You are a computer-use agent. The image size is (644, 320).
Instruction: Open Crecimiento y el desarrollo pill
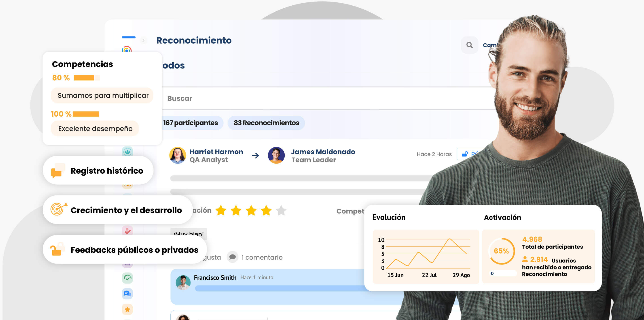(x=118, y=210)
